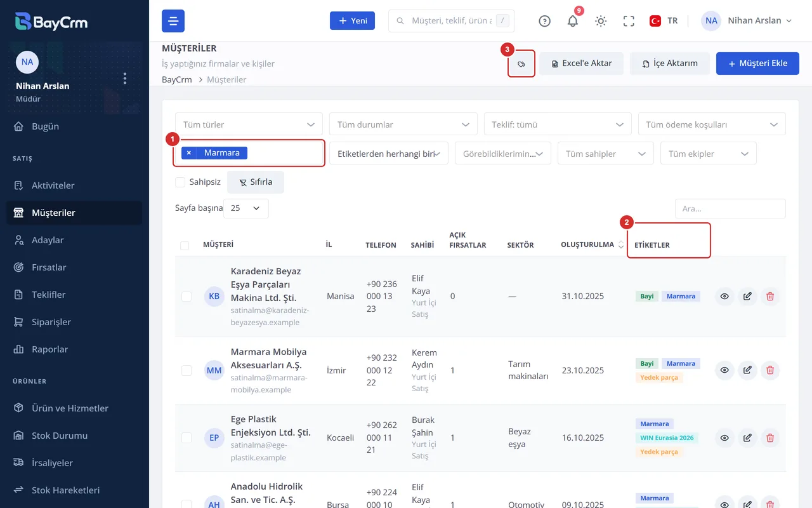Enter fullscreen mode icon

coord(629,21)
